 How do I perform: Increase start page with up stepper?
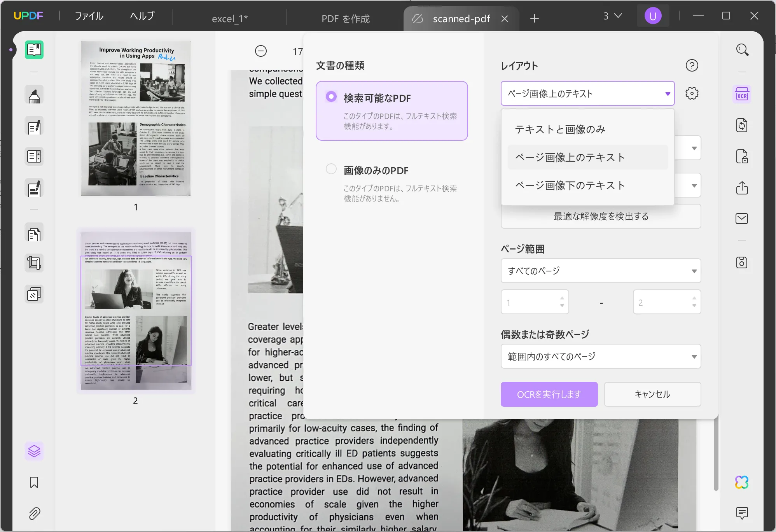[x=562, y=298]
